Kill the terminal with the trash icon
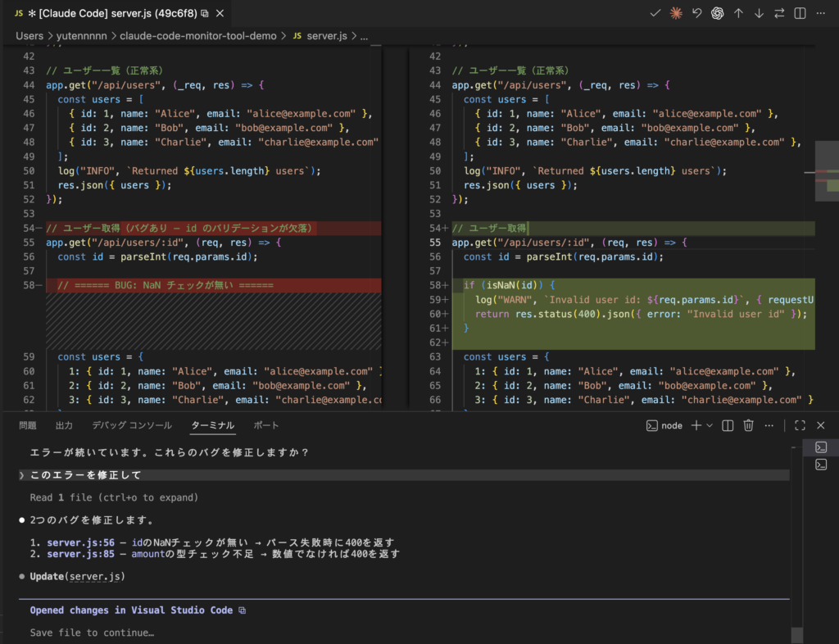This screenshot has width=839, height=644. [x=748, y=425]
